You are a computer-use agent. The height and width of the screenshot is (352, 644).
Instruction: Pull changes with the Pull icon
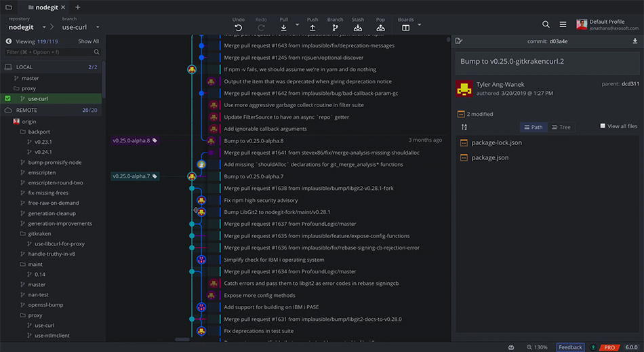[283, 28]
